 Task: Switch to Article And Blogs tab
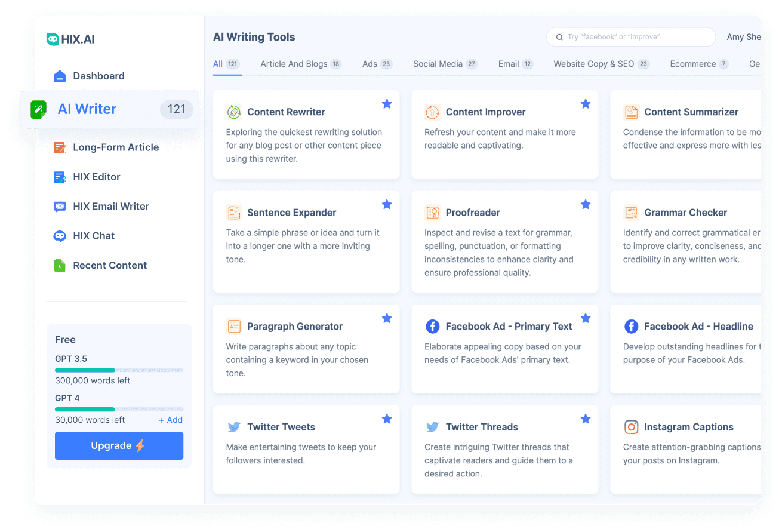[301, 64]
